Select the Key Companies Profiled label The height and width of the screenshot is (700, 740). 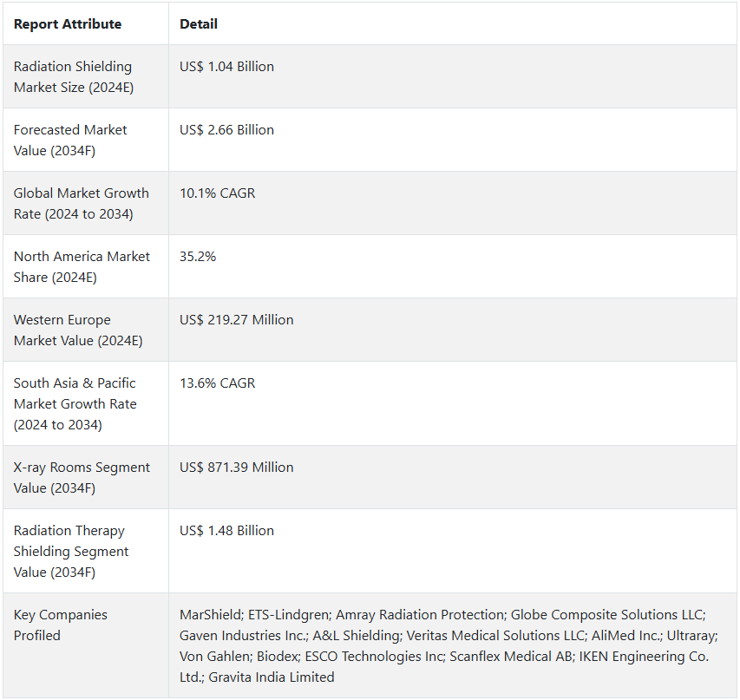(x=61, y=625)
